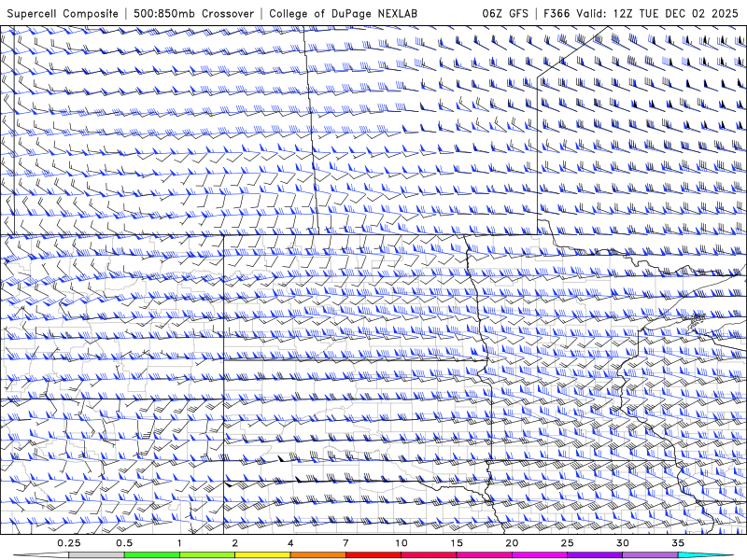Click the legend value 4
The width and height of the screenshot is (747, 560).
tap(290, 543)
